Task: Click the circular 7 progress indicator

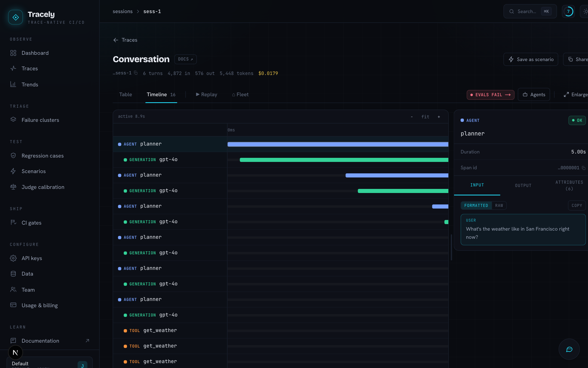Action: 568,11
